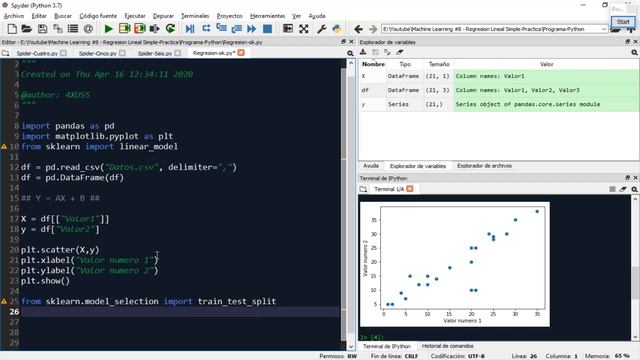
Task: Click the scatter plot in the terminal
Action: (x=455, y=264)
